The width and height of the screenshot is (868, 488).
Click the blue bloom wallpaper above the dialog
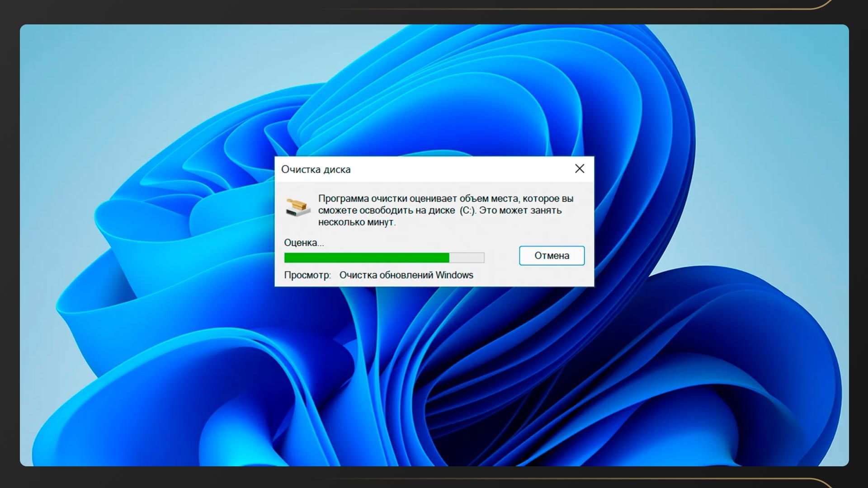click(434, 99)
